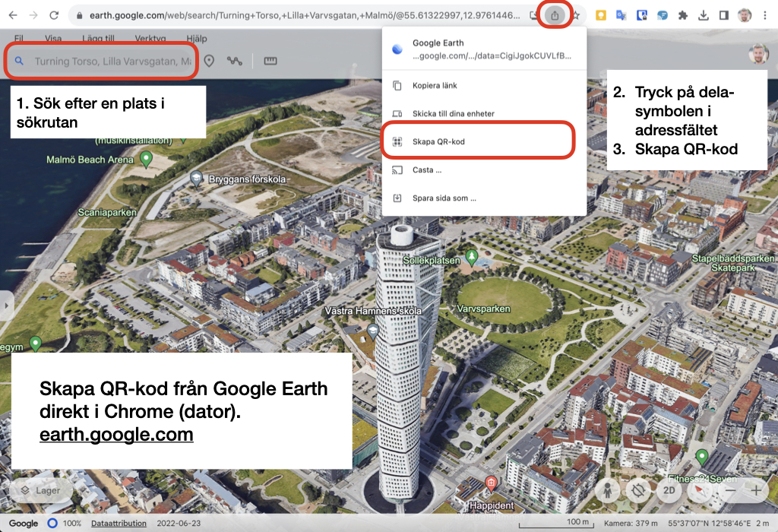The height and width of the screenshot is (532, 778).
Task: Go back with Chrome's back arrow
Action: (13, 15)
